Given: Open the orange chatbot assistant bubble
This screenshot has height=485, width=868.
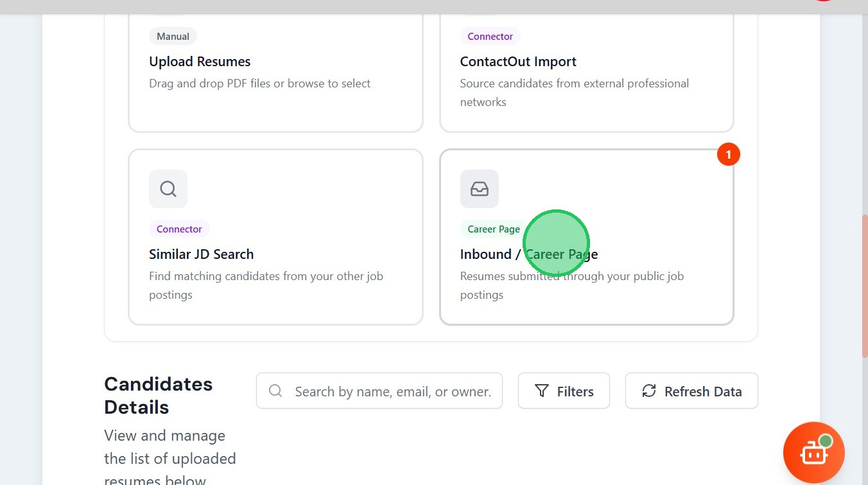Looking at the screenshot, I should point(813,453).
